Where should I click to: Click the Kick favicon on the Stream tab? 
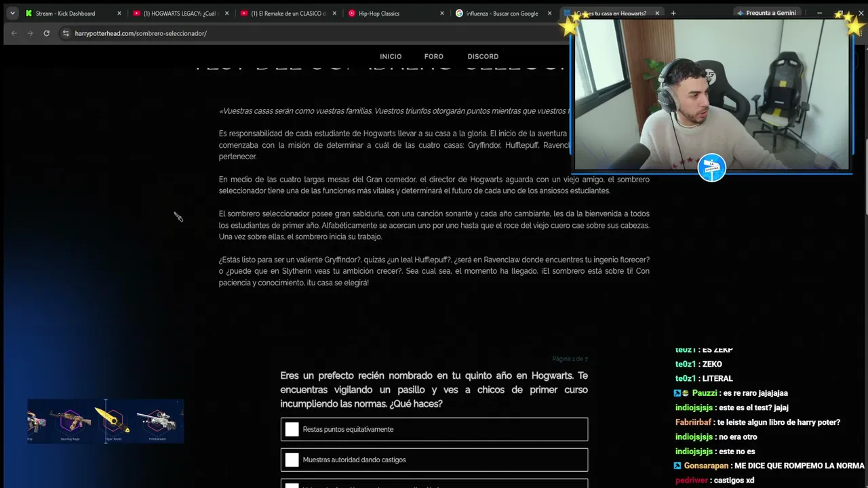coord(28,13)
